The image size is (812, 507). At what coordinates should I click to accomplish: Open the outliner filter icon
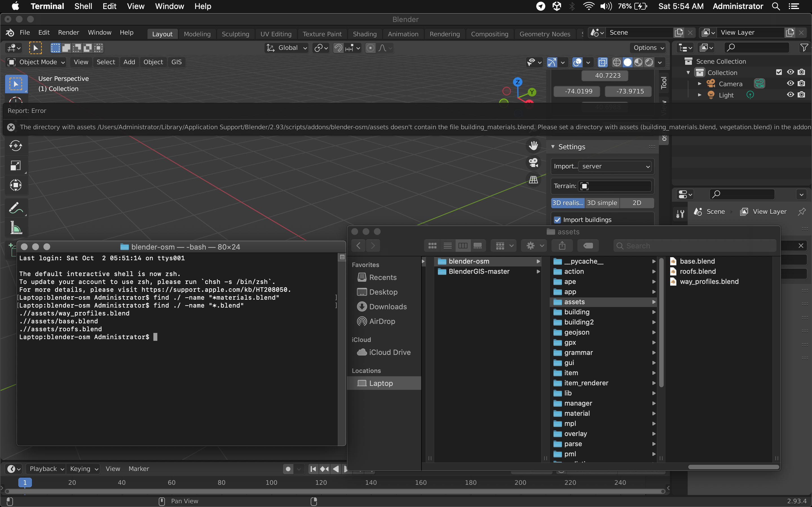(x=805, y=48)
